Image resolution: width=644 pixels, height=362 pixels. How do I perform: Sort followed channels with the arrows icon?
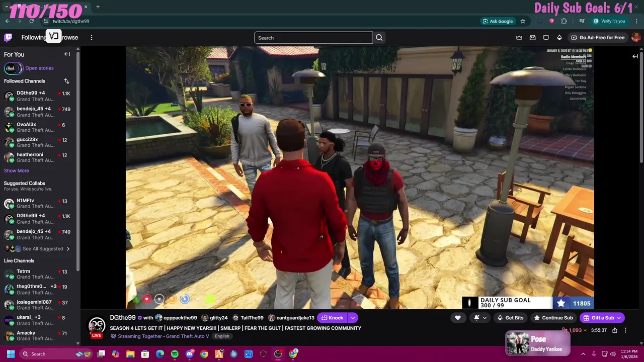coord(66,81)
